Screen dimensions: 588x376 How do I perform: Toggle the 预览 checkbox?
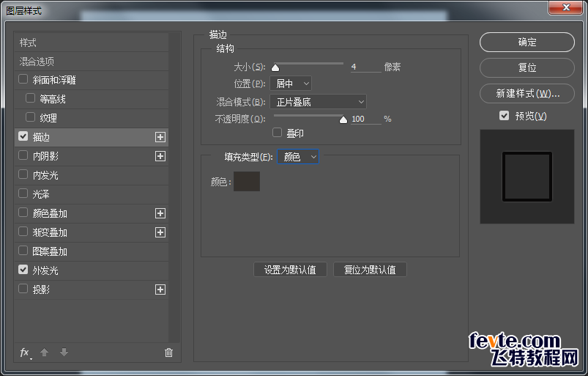coord(504,116)
